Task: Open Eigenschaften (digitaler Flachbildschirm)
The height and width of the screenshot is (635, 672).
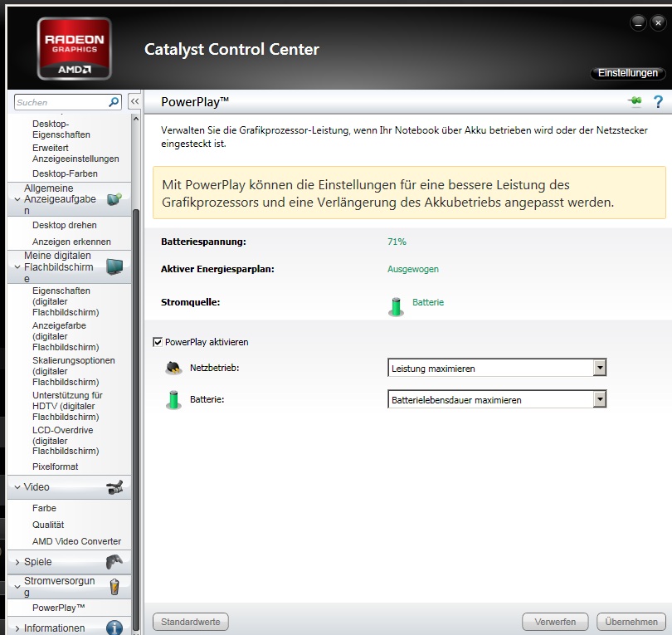Action: click(x=66, y=301)
